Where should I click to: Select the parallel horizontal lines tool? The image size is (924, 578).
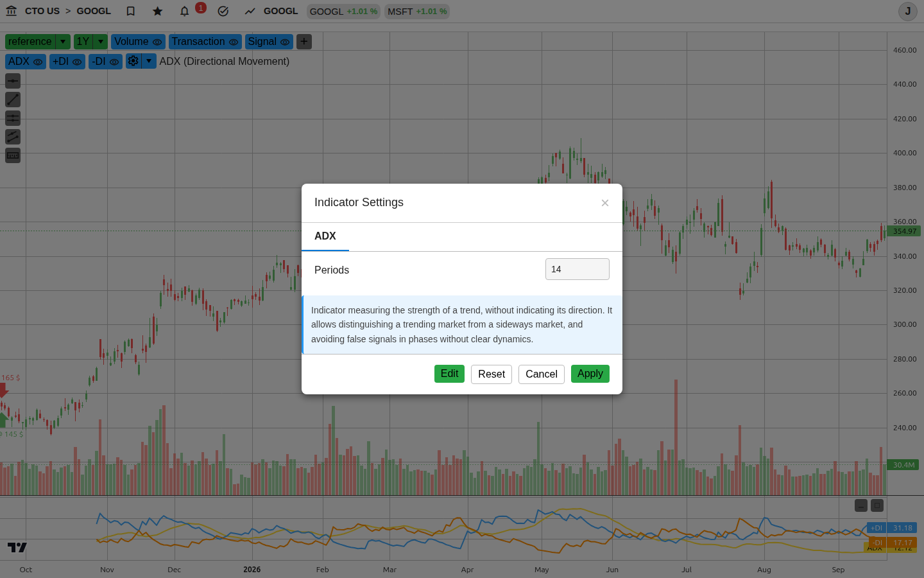[13, 118]
